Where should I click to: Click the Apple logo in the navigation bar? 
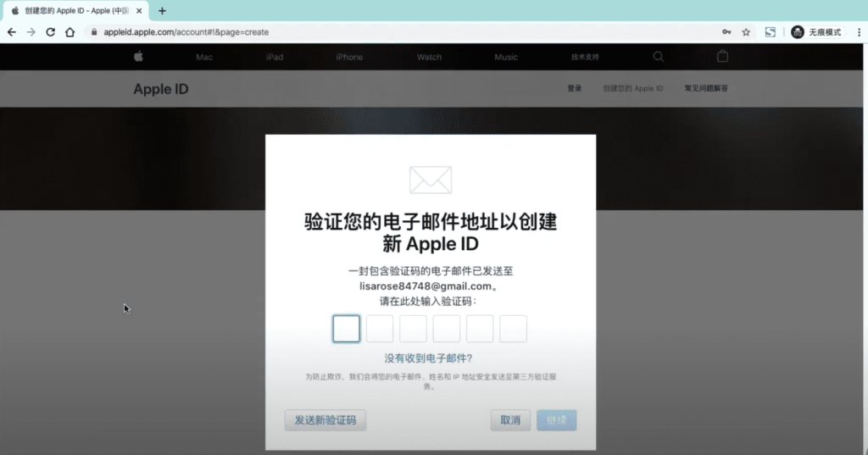point(138,57)
